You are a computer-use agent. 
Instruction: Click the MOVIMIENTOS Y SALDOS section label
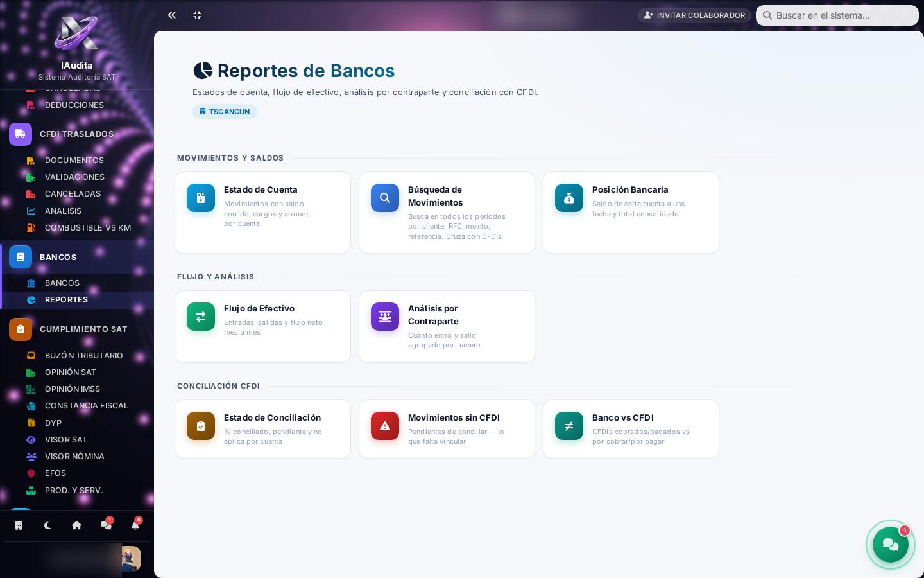click(x=230, y=158)
